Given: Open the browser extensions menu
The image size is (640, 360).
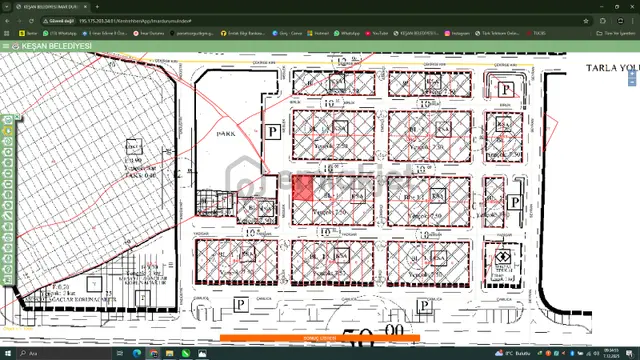Looking at the screenshot, I should (x=603, y=21).
